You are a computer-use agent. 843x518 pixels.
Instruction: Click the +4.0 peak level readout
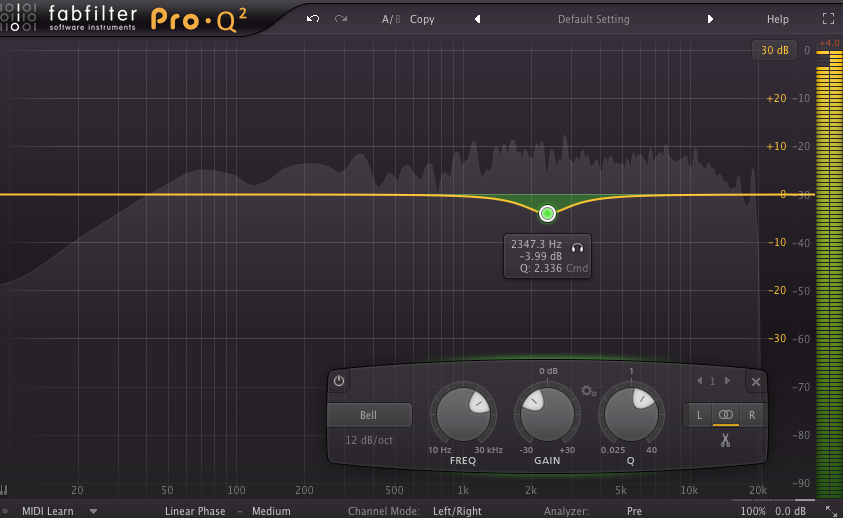[829, 43]
